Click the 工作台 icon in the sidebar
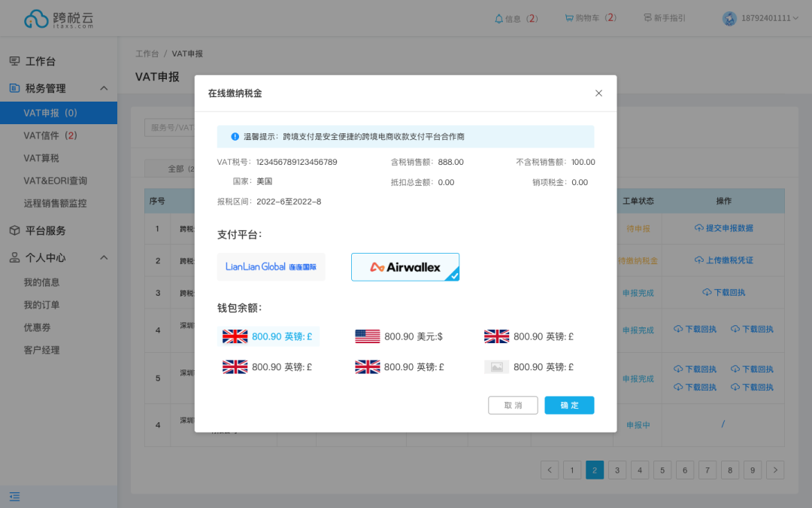Image resolution: width=812 pixels, height=508 pixels. [14, 61]
